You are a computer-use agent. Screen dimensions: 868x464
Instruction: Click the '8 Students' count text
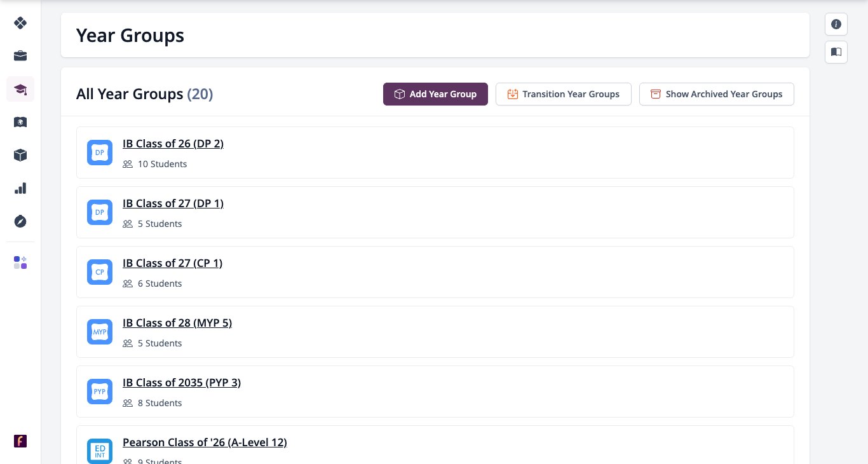[159, 403]
